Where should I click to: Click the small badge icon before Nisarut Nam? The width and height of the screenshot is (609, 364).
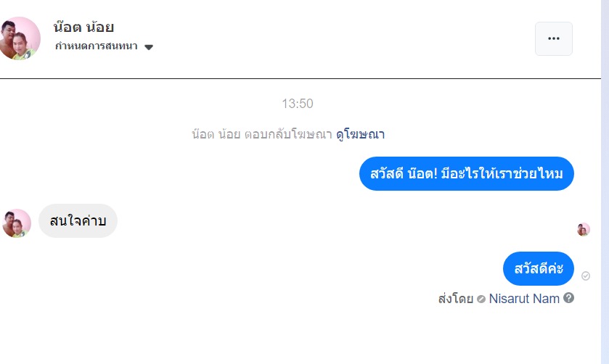coord(481,299)
